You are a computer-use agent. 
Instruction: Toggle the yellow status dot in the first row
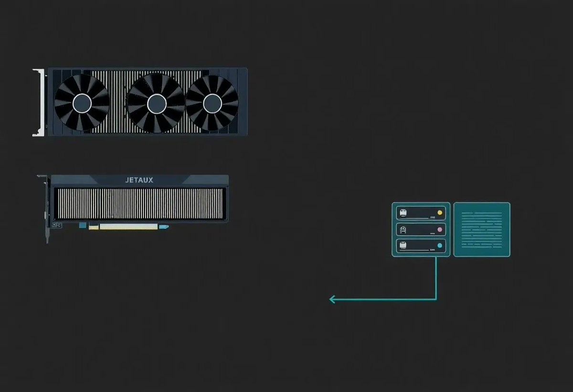pyautogui.click(x=440, y=213)
